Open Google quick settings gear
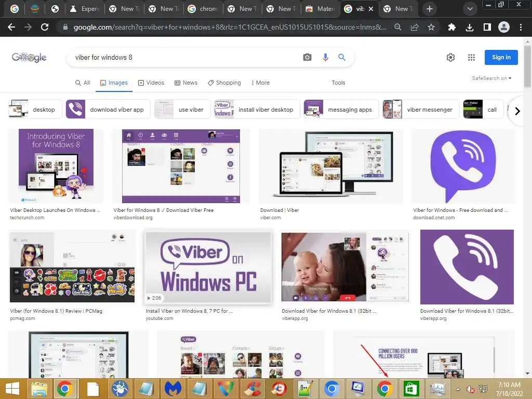The height and width of the screenshot is (399, 532). coord(450,57)
